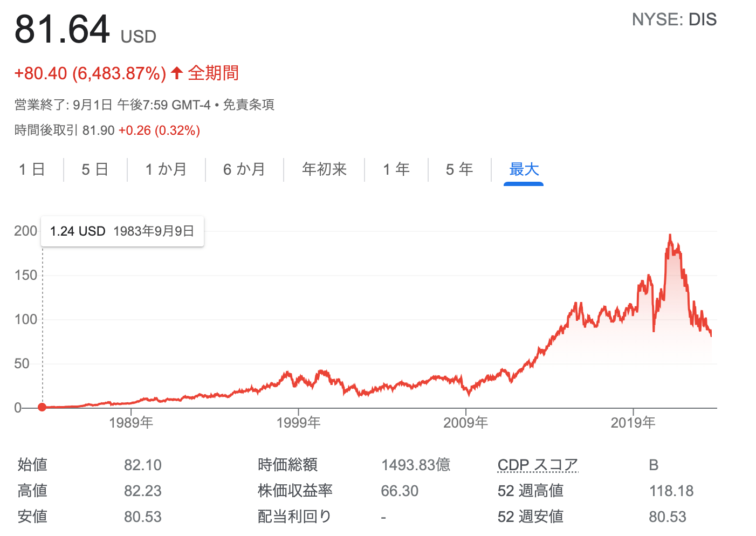Click the 52 週高値 value 118.18
Viewport: 756px width, 536px height.
click(671, 491)
